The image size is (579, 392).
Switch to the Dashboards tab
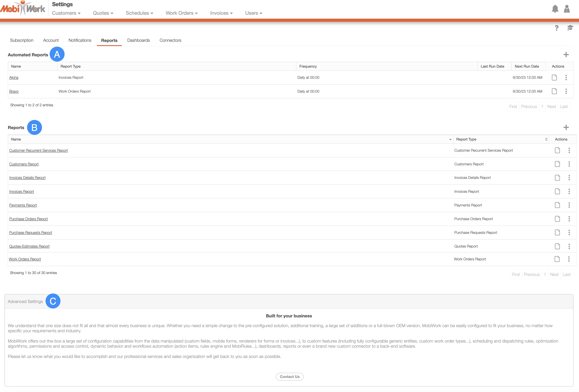pos(138,40)
